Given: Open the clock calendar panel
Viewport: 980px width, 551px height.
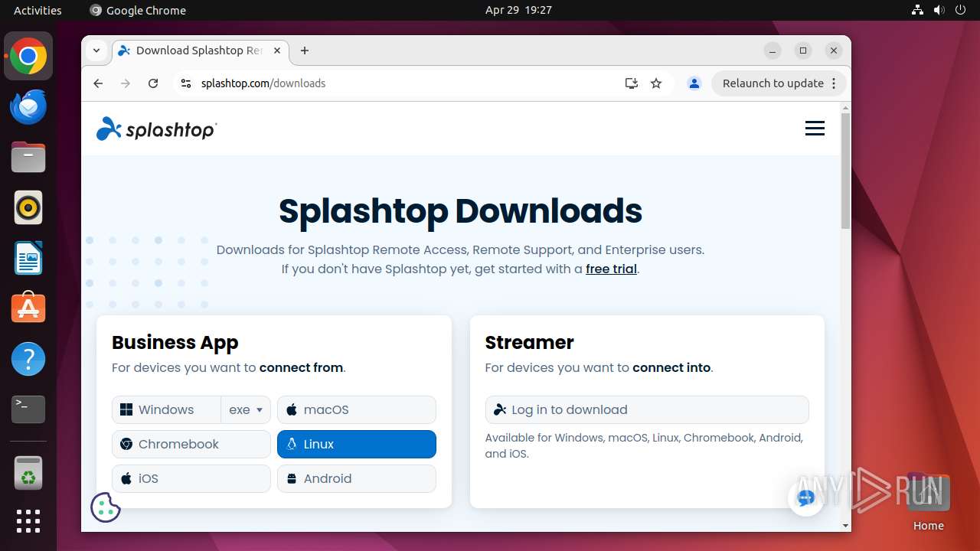Looking at the screenshot, I should (518, 10).
